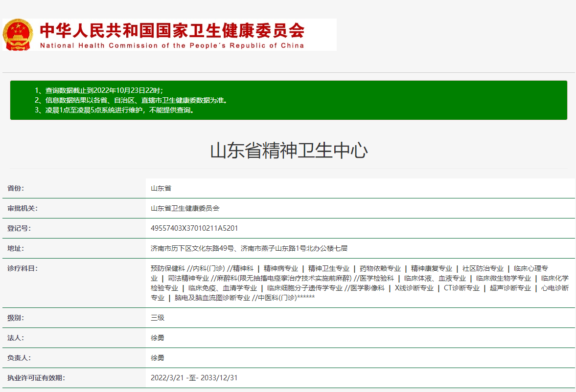Click the 脑电及脑血流图诊断专业 text
576x392 pixels.
212,298
